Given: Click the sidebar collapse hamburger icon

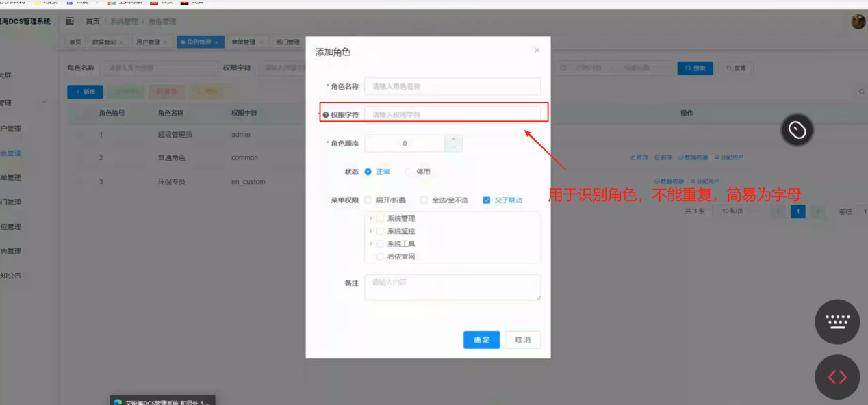Looking at the screenshot, I should (70, 21).
